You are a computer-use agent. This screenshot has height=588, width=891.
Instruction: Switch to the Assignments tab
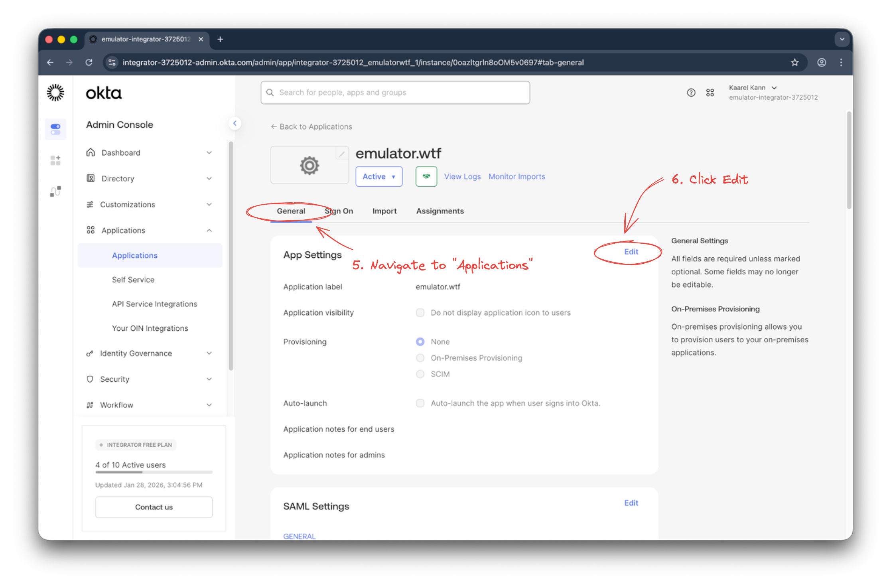(x=440, y=211)
